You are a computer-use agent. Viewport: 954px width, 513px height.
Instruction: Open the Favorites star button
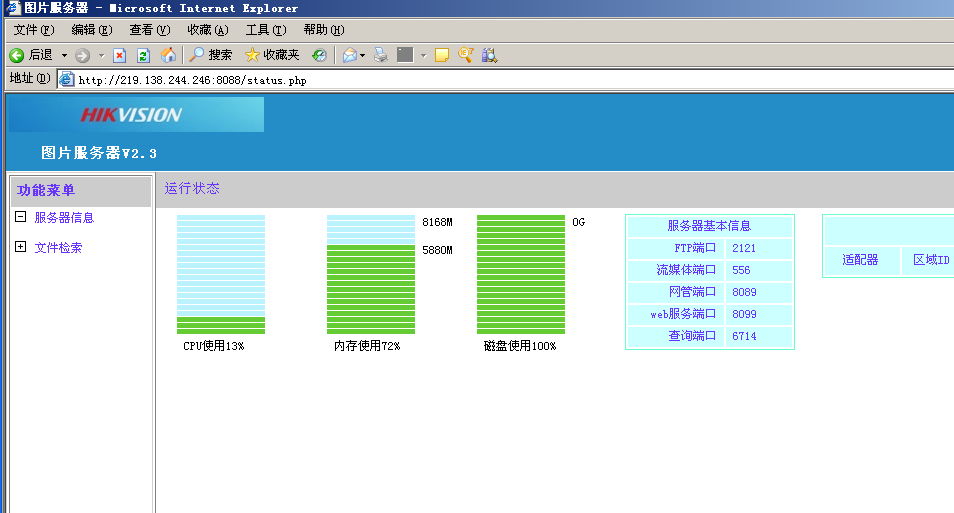[x=272, y=55]
